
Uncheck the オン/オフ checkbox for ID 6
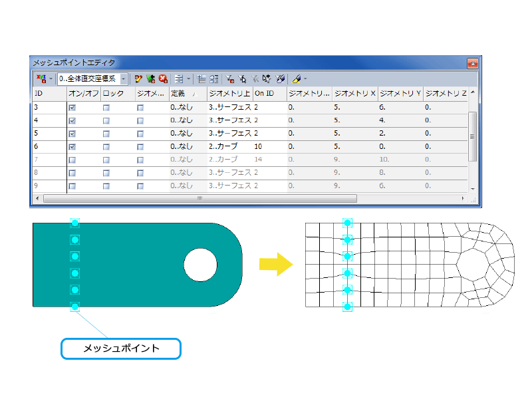pyautogui.click(x=72, y=147)
